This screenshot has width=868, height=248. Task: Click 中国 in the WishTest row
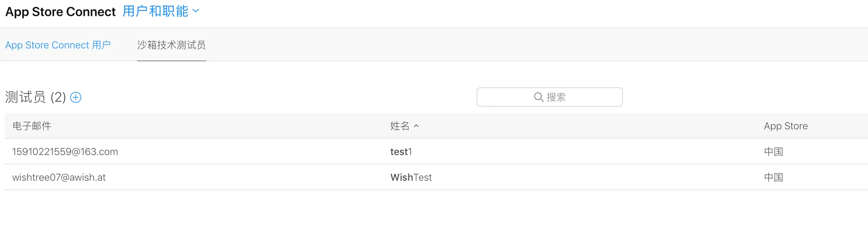(773, 177)
